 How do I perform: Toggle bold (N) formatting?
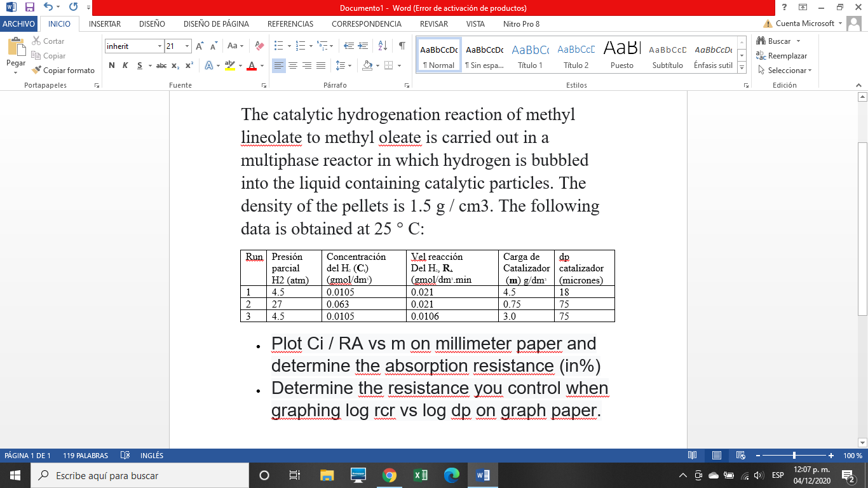tap(112, 65)
